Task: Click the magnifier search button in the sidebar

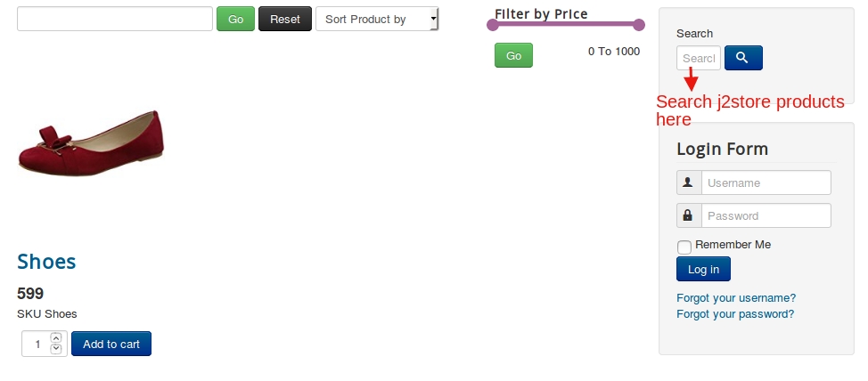Action: tap(743, 58)
